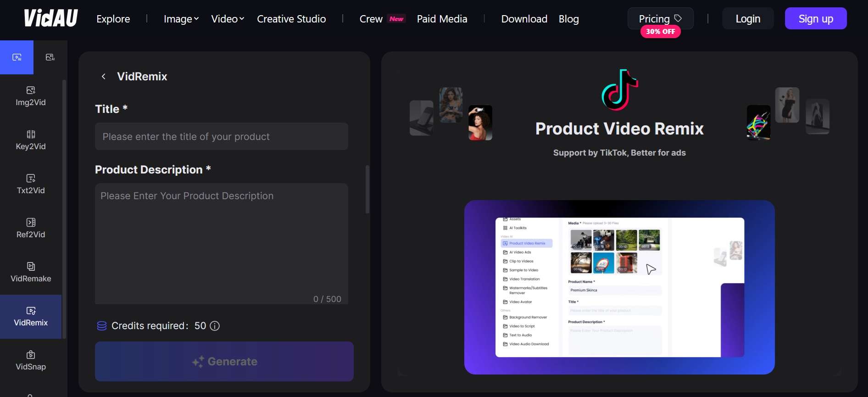Select the VidSnap tool
Image resolution: width=868 pixels, height=397 pixels.
coord(31,361)
